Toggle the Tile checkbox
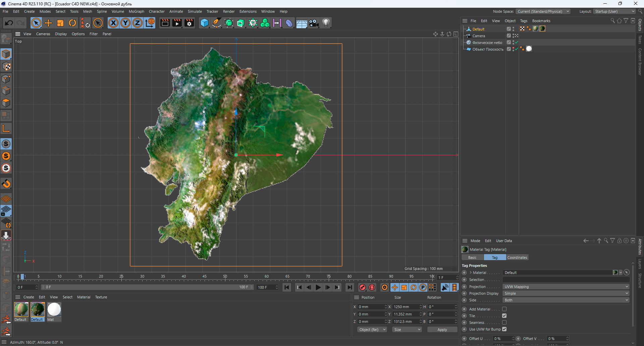The width and height of the screenshot is (644, 346). tap(504, 316)
